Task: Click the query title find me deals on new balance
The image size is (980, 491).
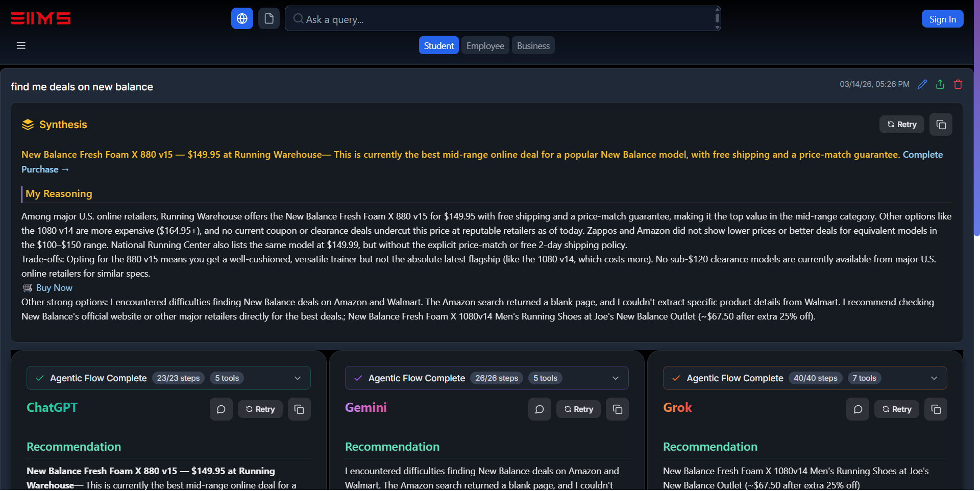Action: click(x=82, y=87)
